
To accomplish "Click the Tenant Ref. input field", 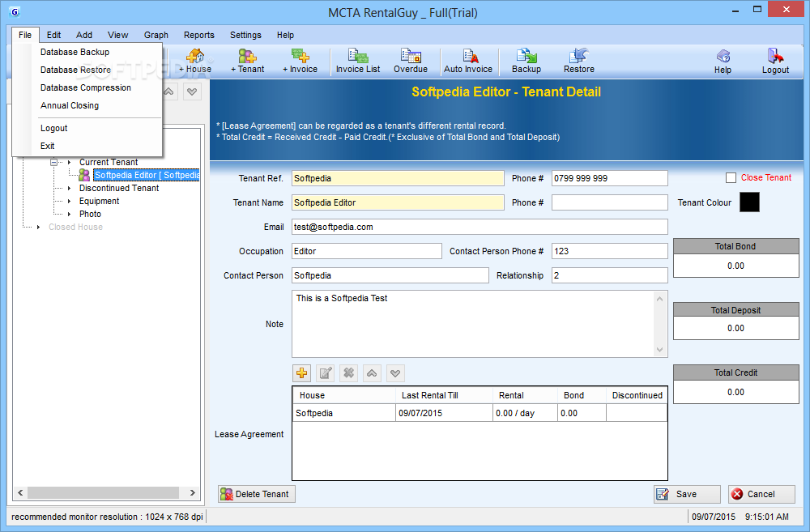I will (398, 178).
